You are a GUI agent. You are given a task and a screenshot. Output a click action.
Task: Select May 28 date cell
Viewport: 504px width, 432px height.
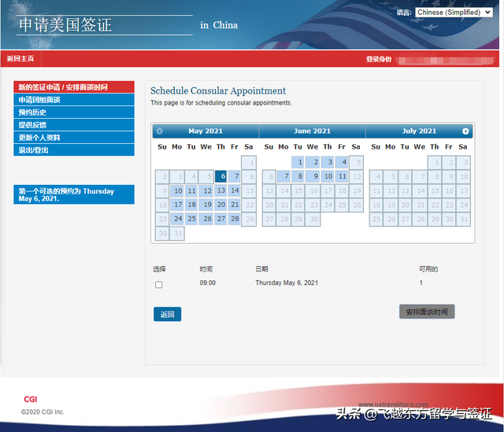pyautogui.click(x=235, y=219)
